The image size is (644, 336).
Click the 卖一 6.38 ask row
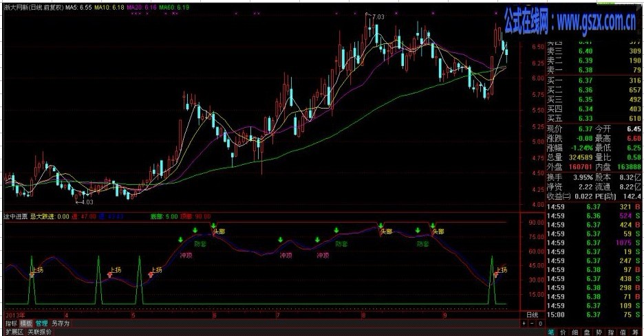point(594,70)
